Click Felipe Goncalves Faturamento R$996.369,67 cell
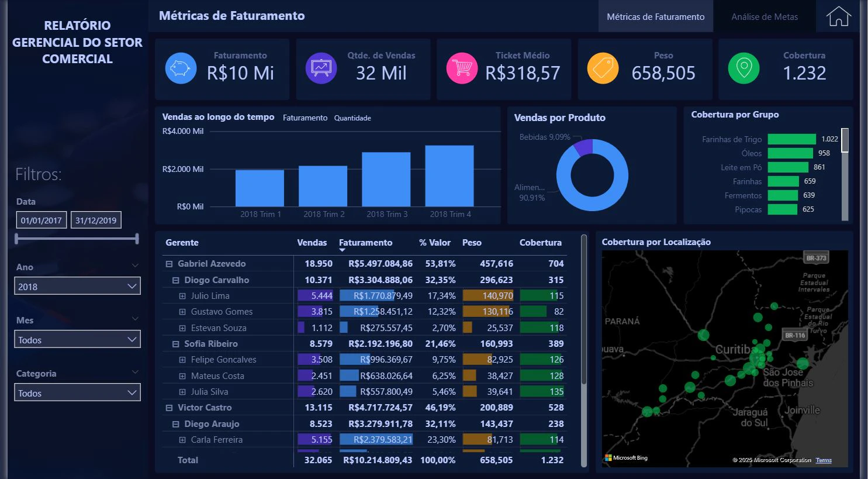Image resolution: width=868 pixels, height=479 pixels. [376, 360]
